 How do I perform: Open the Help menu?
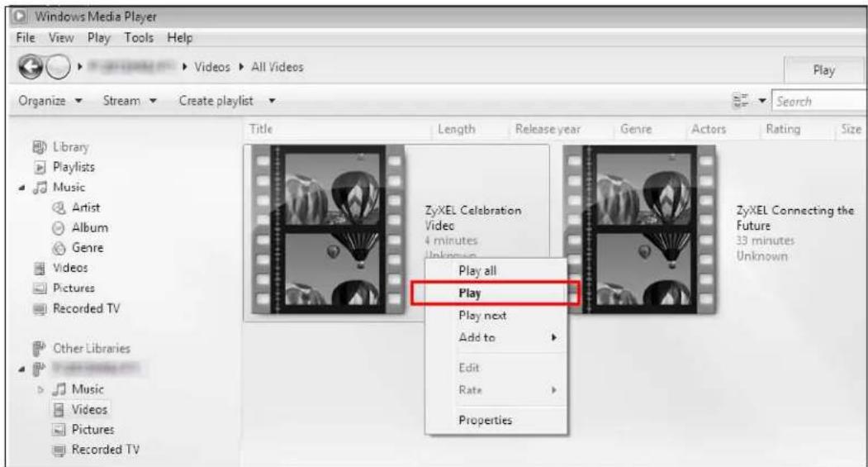tap(180, 38)
